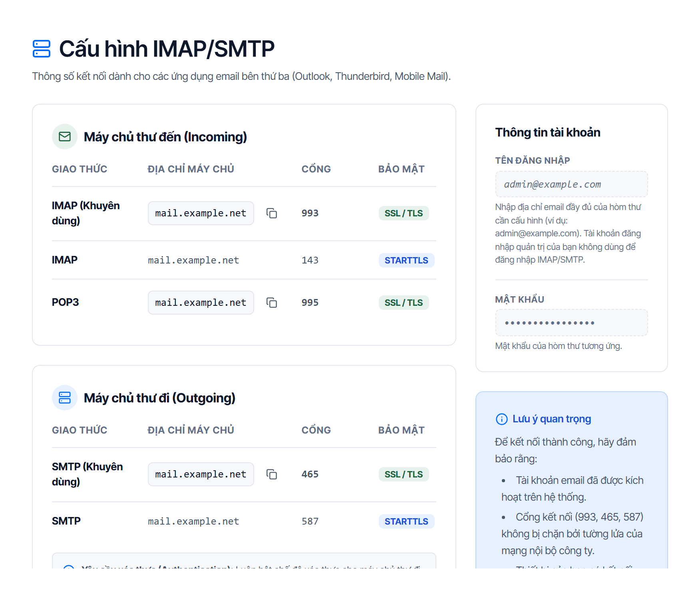Screen dimensions: 700x612
Task: Click the 'MẬT KHẨU' label
Action: pyautogui.click(x=520, y=299)
